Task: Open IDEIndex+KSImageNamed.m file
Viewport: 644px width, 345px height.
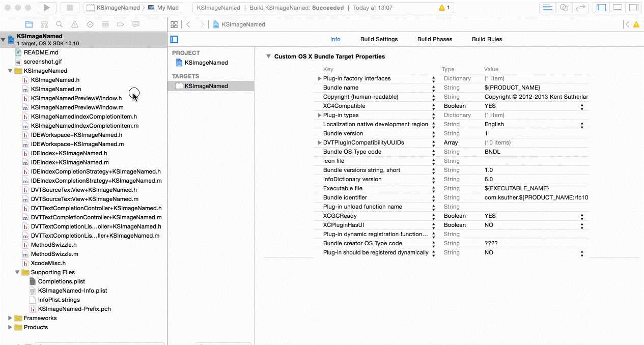Action: click(69, 162)
